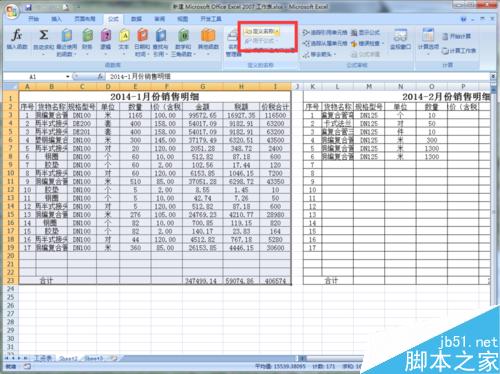Screen dimensions: 500x374
Task: Click the Excel Help icon
Action: pyautogui.click(x=463, y=19)
